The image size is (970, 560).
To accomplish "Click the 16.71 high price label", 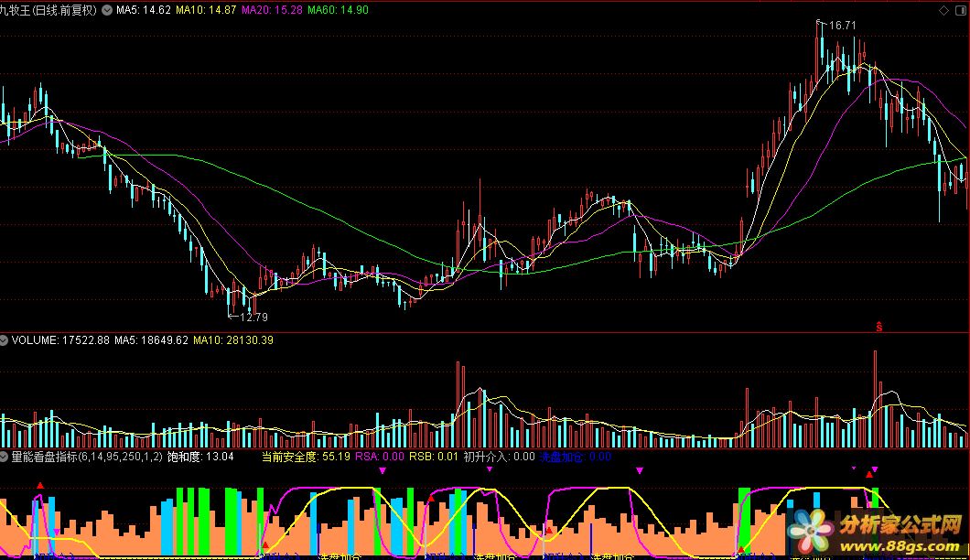I will [843, 26].
